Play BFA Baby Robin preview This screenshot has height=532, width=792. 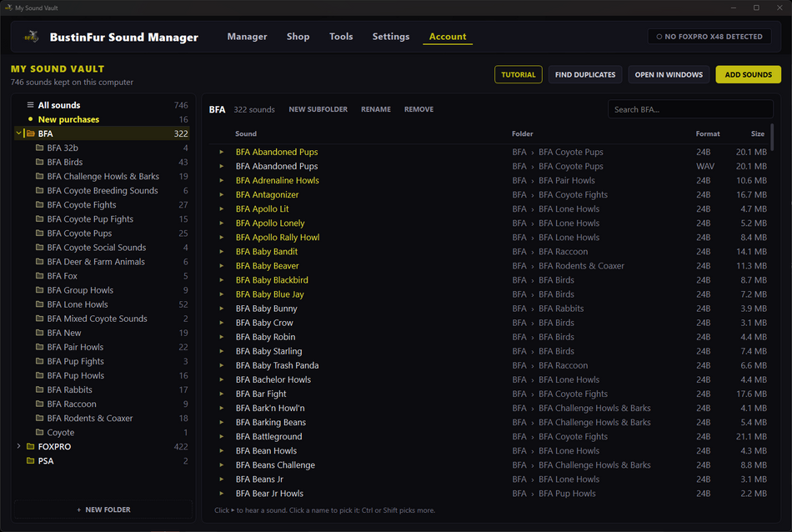pyautogui.click(x=221, y=337)
